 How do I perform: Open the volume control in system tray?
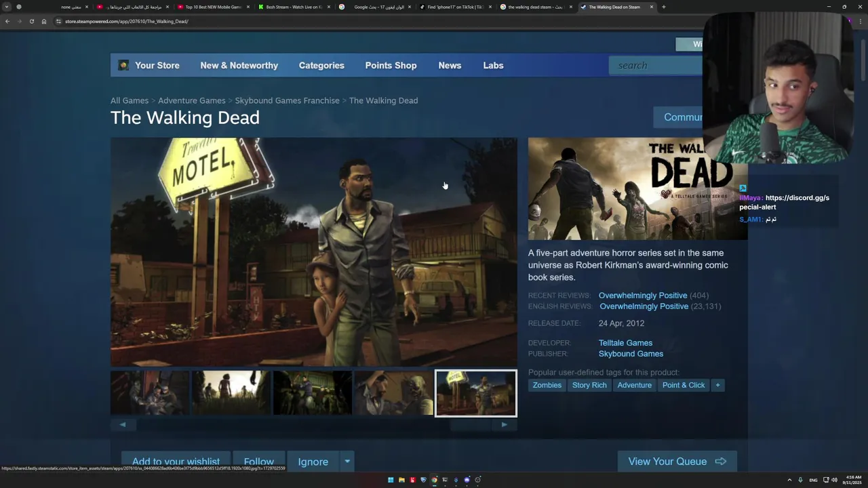[834, 480]
